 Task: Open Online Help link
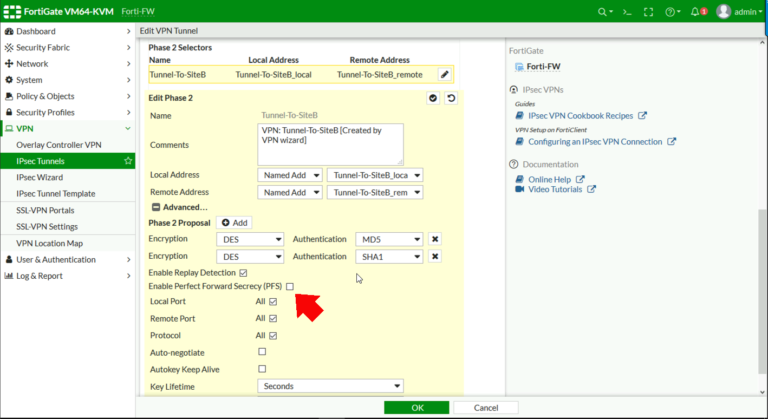(550, 179)
